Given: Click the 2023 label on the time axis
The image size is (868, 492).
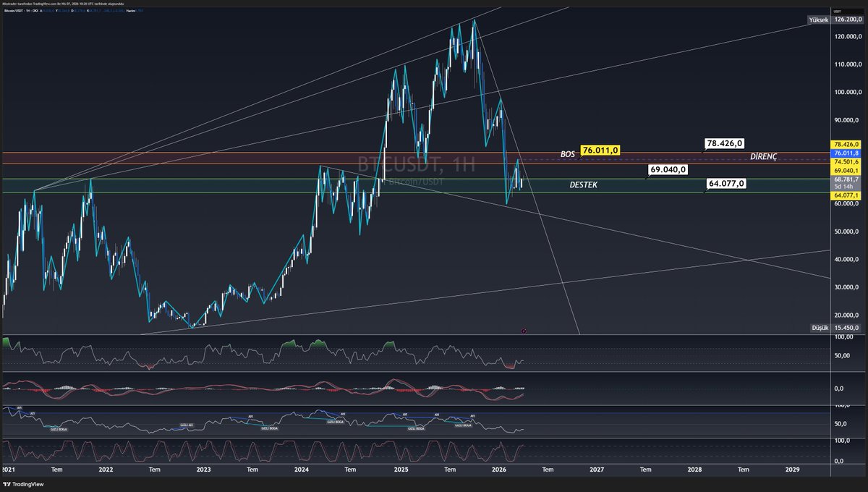Looking at the screenshot, I should click(x=203, y=470).
